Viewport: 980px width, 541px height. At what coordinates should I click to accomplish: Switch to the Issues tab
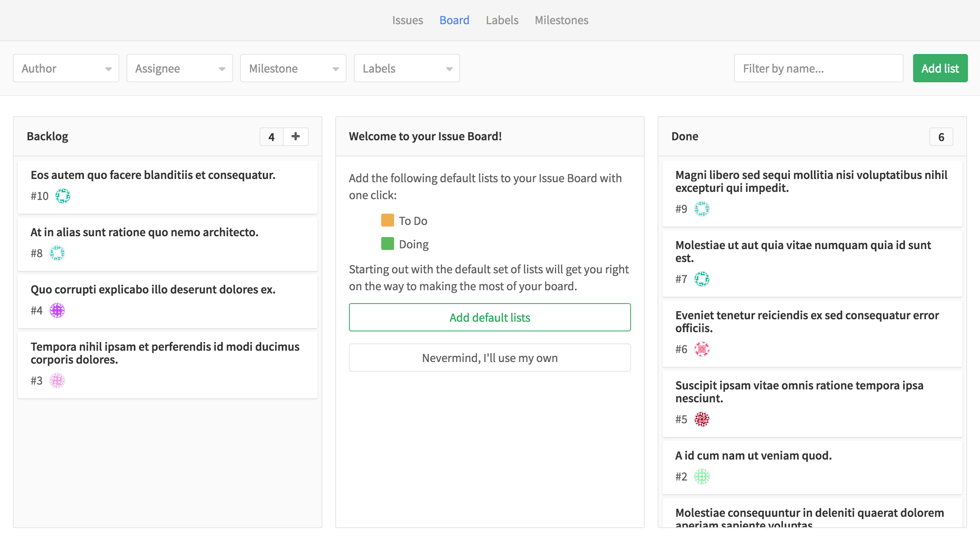tap(407, 20)
